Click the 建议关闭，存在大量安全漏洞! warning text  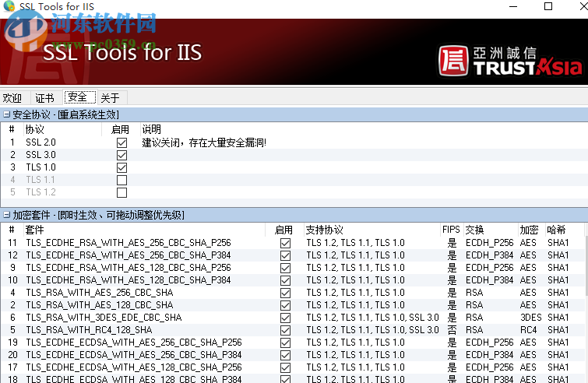click(204, 142)
